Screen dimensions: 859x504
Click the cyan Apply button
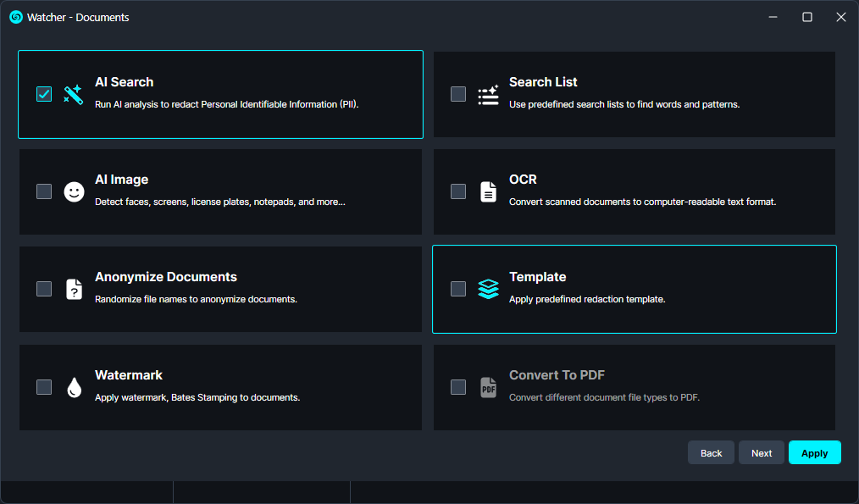tap(814, 453)
